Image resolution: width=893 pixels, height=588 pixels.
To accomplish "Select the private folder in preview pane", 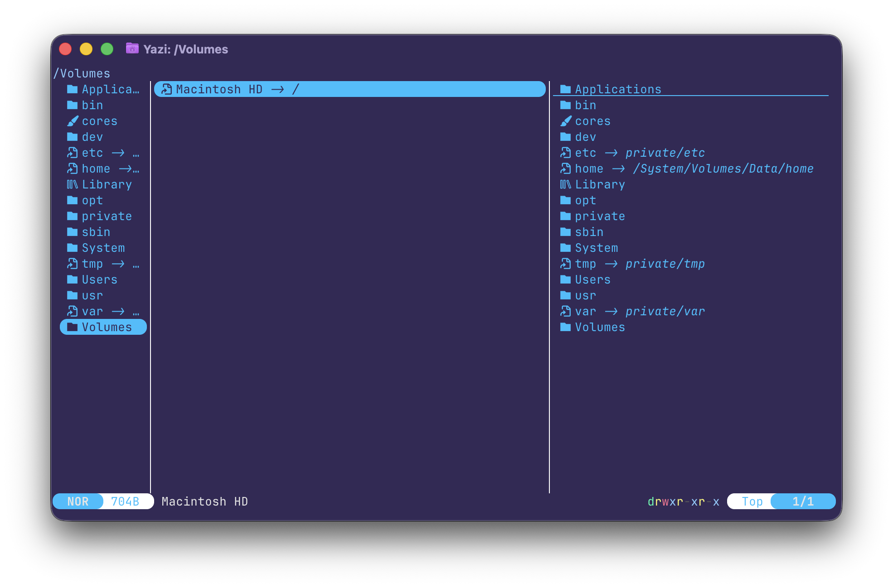I will (x=600, y=216).
